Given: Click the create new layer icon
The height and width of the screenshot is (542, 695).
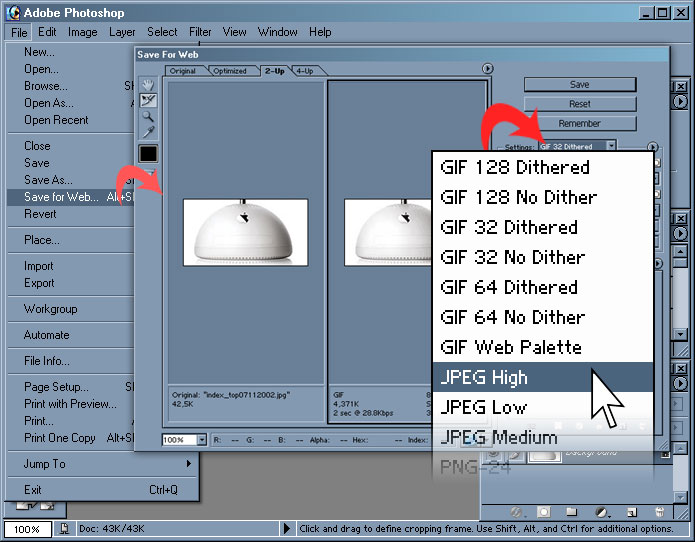Looking at the screenshot, I should pos(632,512).
